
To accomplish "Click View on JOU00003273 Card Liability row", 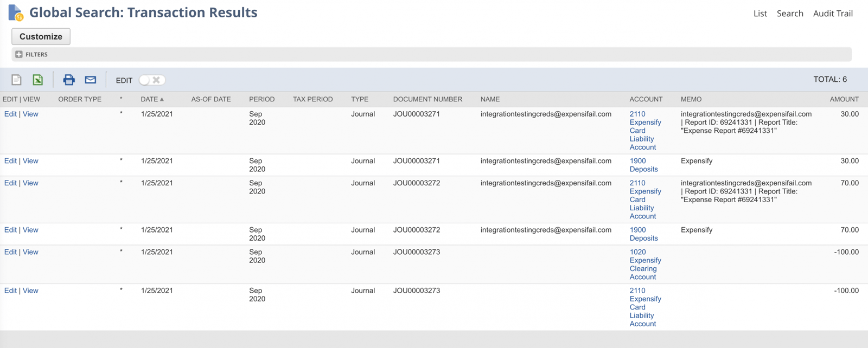I will 30,291.
